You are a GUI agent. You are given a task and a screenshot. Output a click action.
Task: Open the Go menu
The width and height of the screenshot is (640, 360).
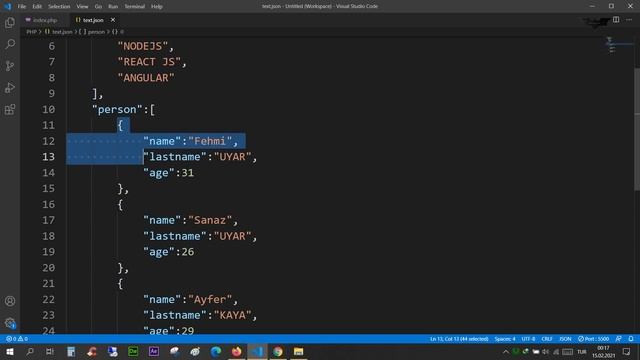(x=98, y=7)
